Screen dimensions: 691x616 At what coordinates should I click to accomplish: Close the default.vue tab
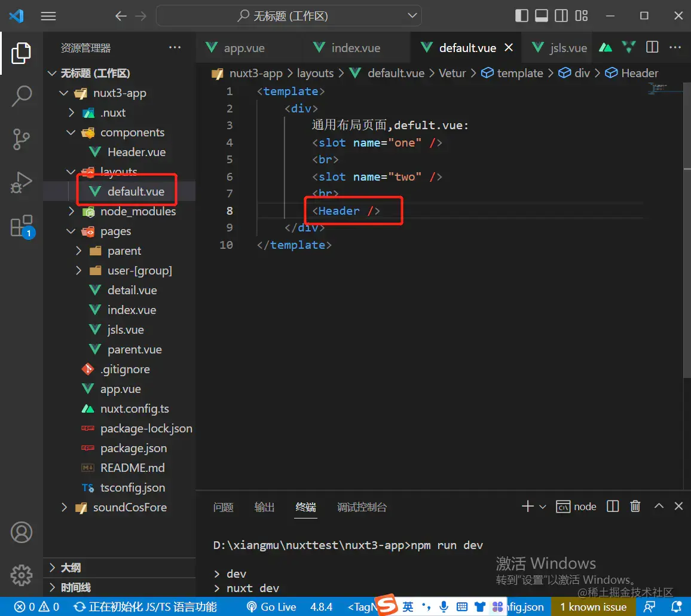[509, 47]
